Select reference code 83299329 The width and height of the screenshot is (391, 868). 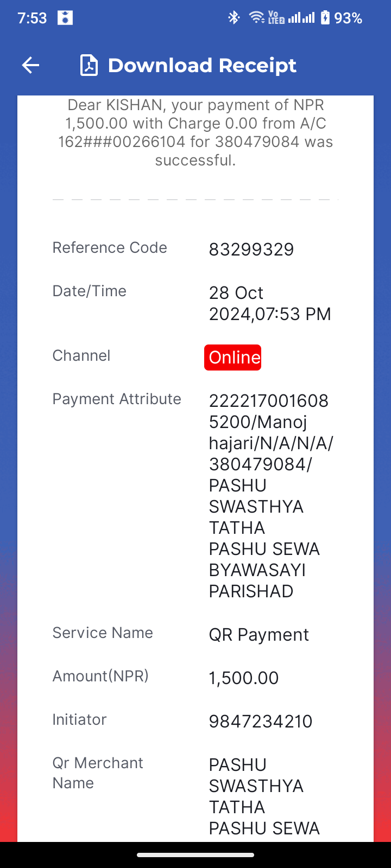click(x=251, y=250)
